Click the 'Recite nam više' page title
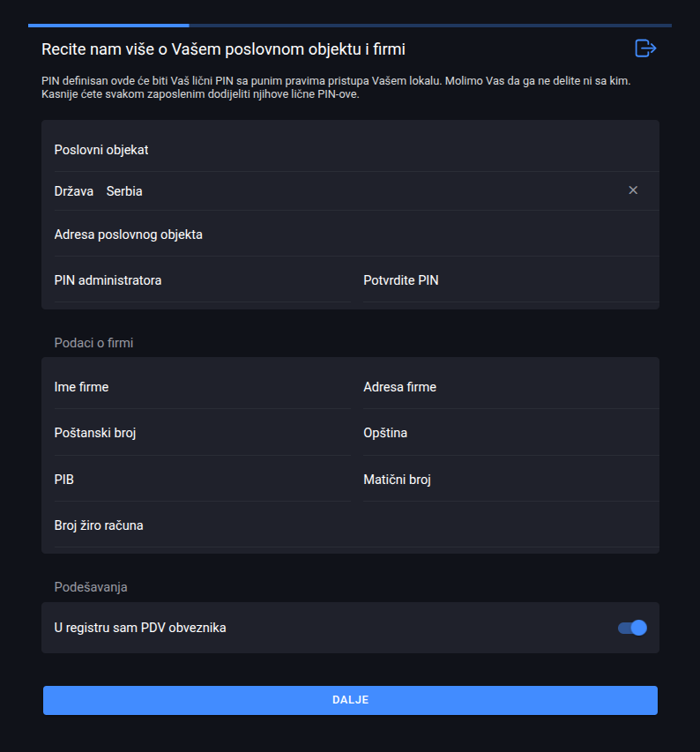 (x=223, y=48)
